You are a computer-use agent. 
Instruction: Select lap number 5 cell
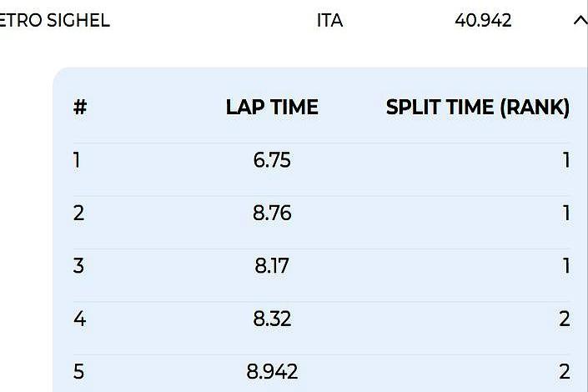[x=78, y=371]
